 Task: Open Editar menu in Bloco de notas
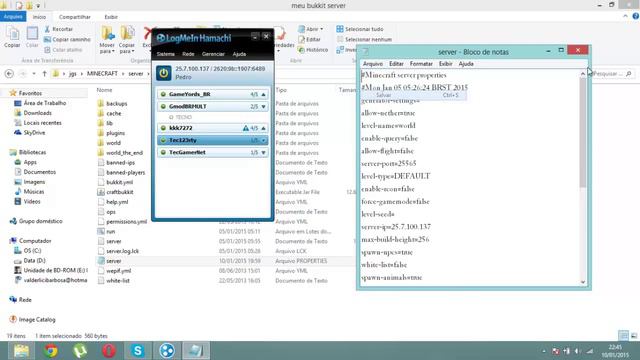tap(396, 64)
